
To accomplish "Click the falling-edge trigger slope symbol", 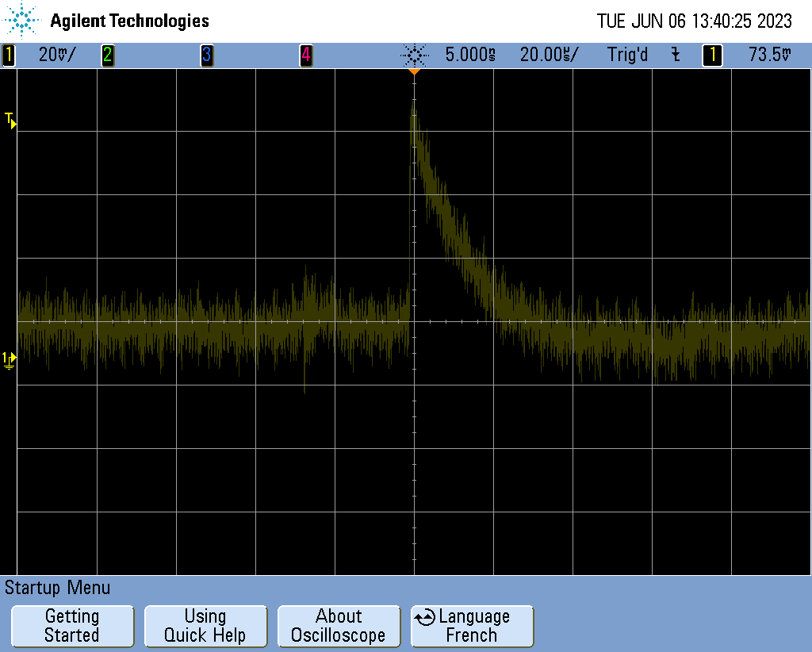I will point(676,56).
